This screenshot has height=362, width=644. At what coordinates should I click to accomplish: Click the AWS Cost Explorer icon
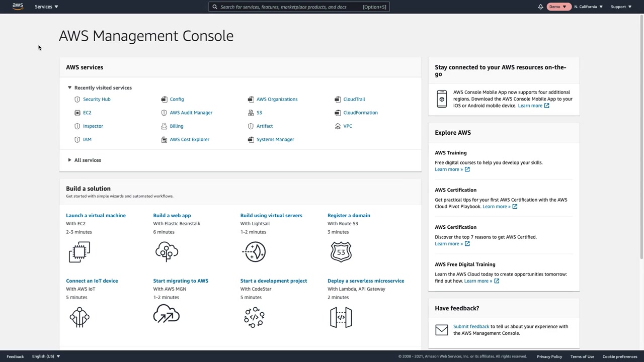point(164,140)
